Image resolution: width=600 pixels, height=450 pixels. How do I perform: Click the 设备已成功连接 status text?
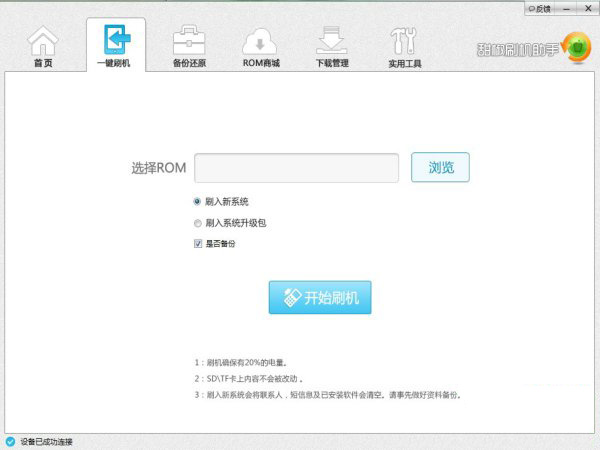coord(46,441)
